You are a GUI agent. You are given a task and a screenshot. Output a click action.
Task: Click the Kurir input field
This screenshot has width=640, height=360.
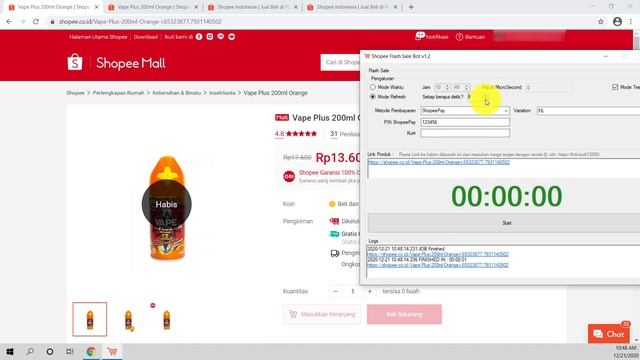[465, 133]
